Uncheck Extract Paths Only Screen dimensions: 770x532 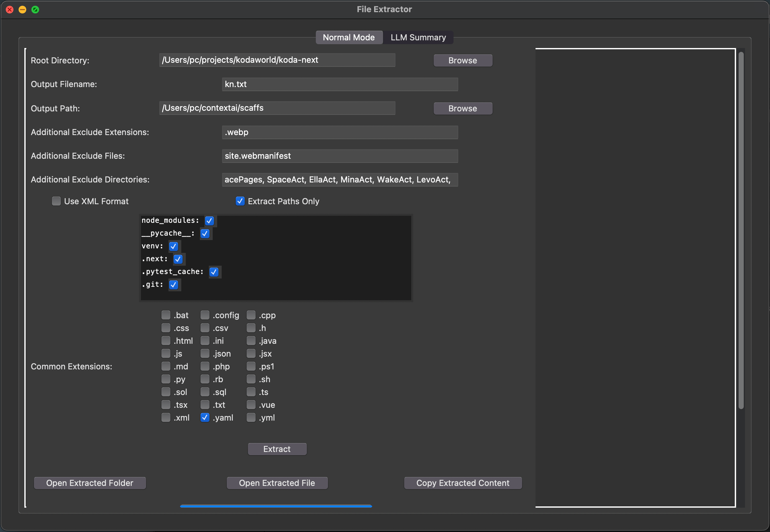(x=240, y=201)
